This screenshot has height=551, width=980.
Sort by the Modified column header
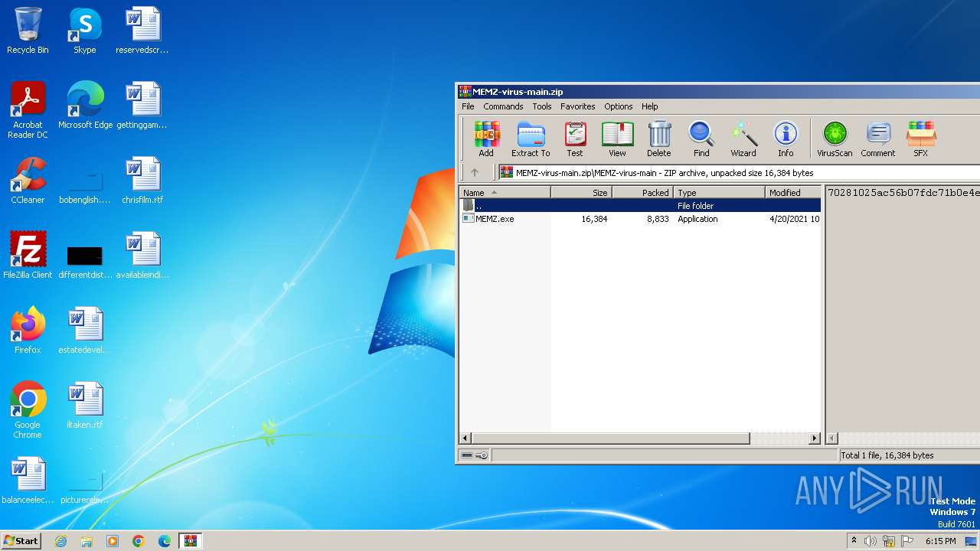pos(793,193)
